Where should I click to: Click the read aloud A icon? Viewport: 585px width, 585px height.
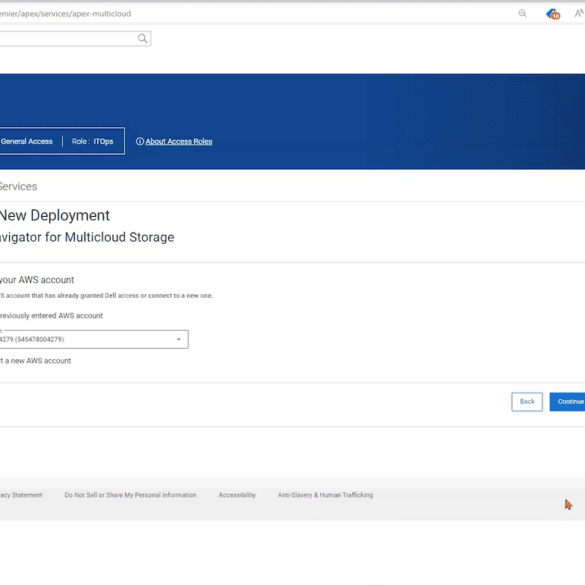pyautogui.click(x=579, y=14)
